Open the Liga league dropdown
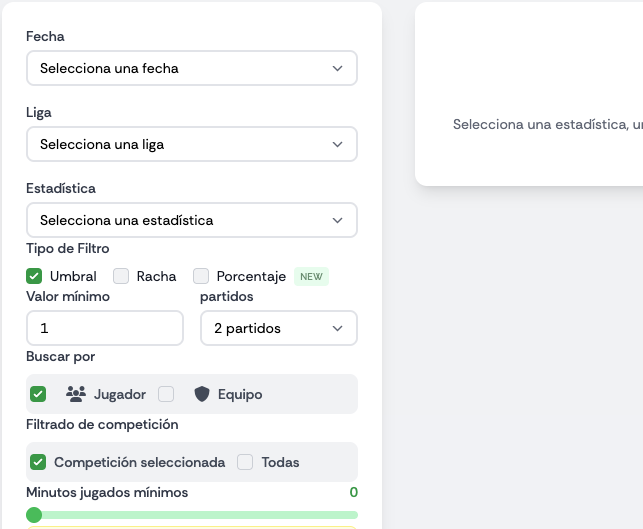Image resolution: width=643 pixels, height=529 pixels. (192, 144)
